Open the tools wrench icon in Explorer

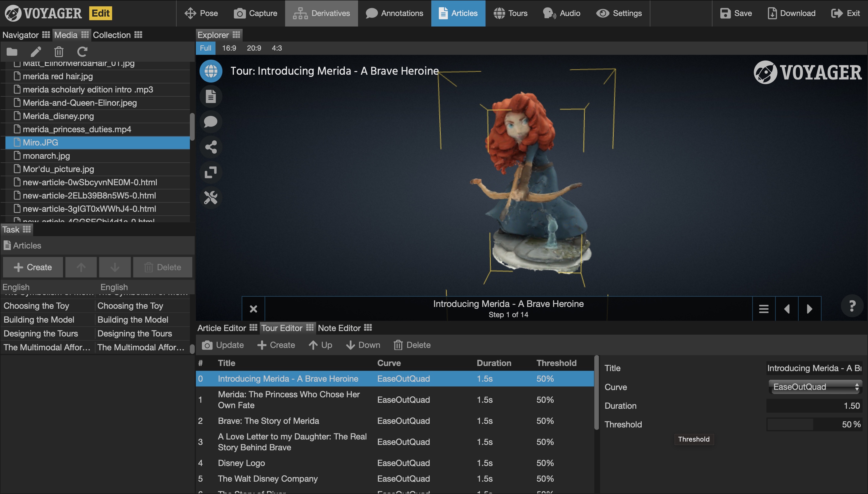(211, 198)
